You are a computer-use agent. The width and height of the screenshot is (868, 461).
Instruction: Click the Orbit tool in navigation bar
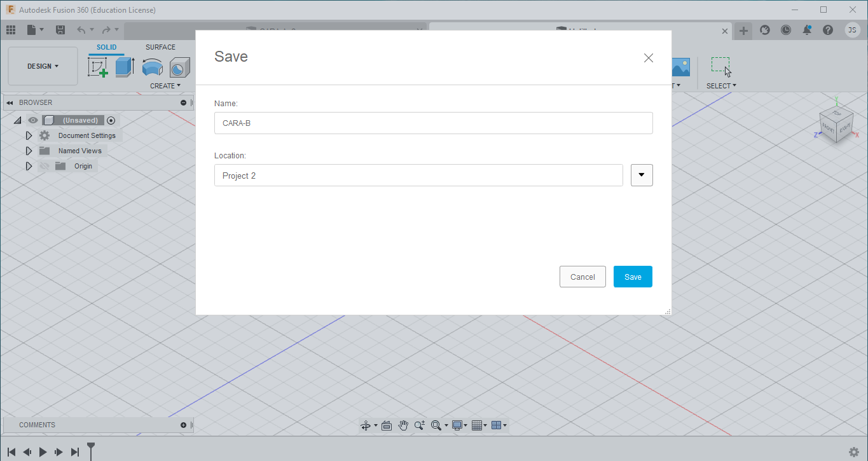[366, 425]
